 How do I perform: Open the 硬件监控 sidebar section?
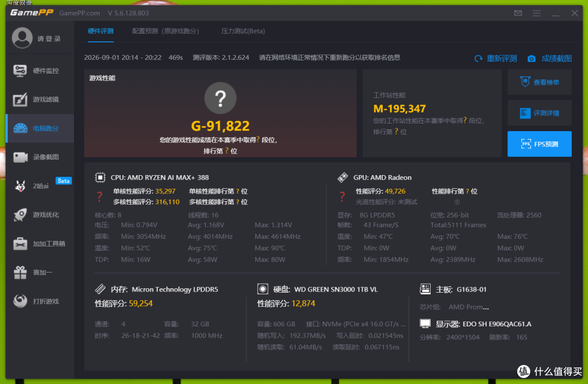(x=40, y=70)
